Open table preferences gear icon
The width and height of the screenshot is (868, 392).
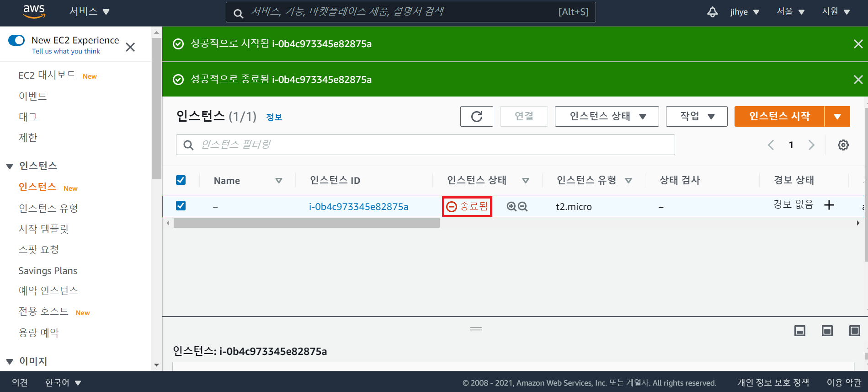click(843, 145)
